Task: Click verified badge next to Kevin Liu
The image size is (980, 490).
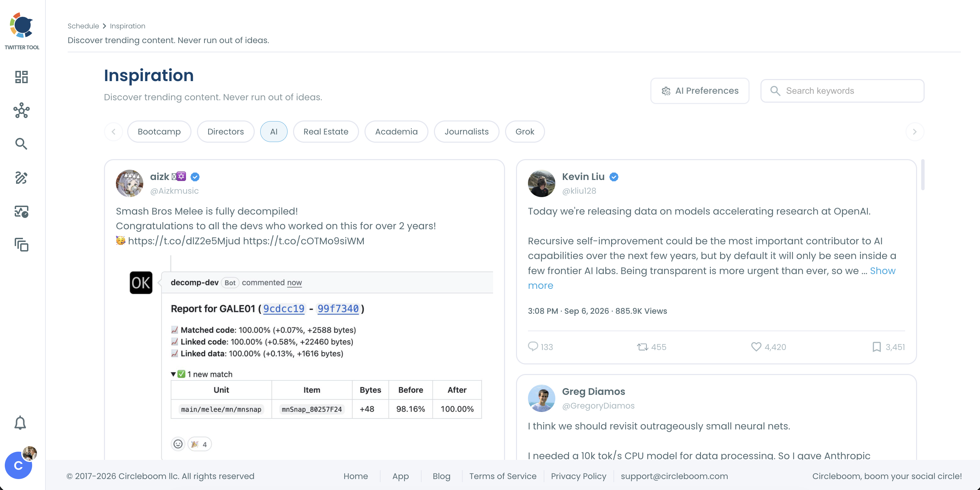Action: coord(614,177)
